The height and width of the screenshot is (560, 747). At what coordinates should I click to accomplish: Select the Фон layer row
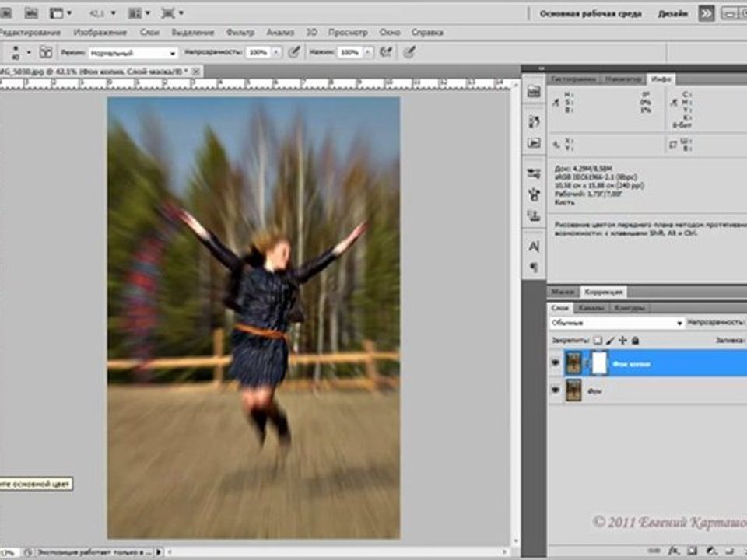(648, 390)
